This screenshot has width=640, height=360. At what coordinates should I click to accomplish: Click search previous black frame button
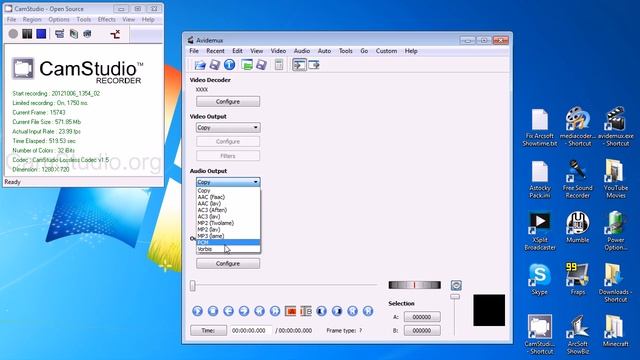pos(322,311)
